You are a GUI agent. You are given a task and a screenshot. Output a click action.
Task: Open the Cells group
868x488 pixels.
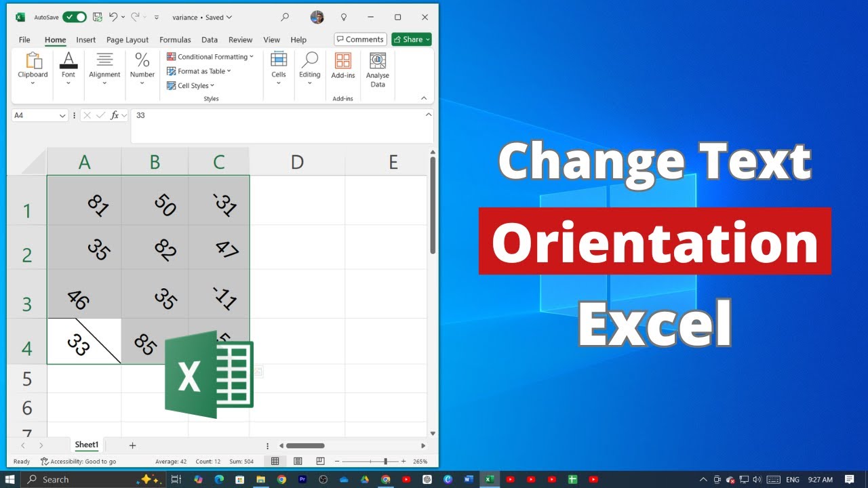(x=279, y=69)
